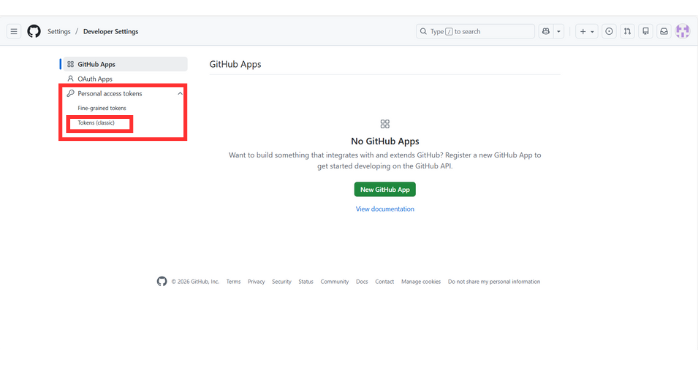Select GitHub Apps in sidebar
The height and width of the screenshot is (365, 698).
point(125,64)
